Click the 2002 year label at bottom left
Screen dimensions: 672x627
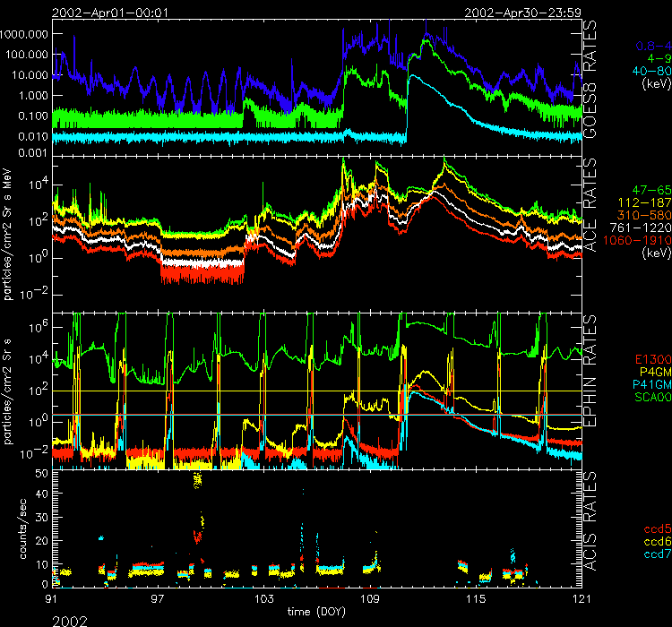tap(70, 619)
